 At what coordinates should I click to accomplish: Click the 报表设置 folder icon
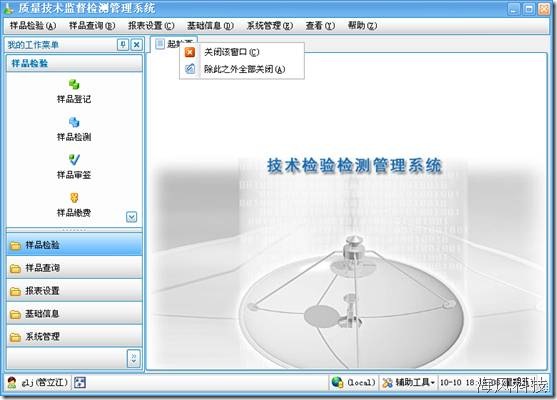coord(15,291)
